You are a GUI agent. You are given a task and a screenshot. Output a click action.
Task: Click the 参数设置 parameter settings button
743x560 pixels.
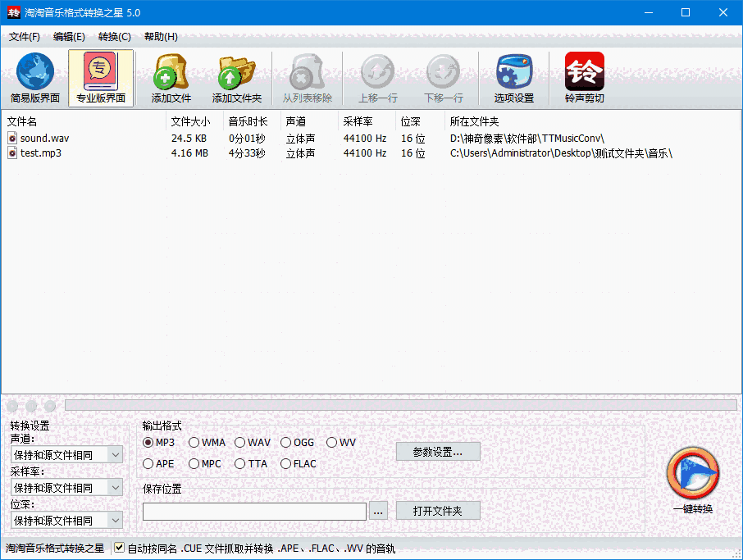438,451
